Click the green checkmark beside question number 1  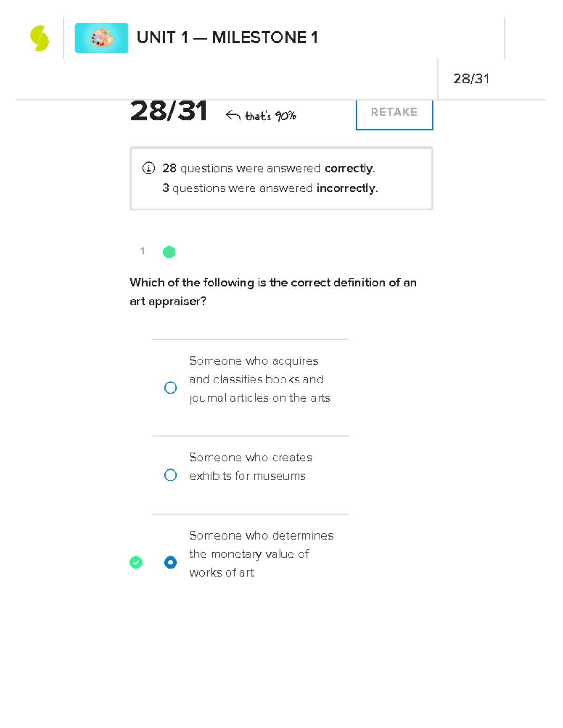click(169, 252)
